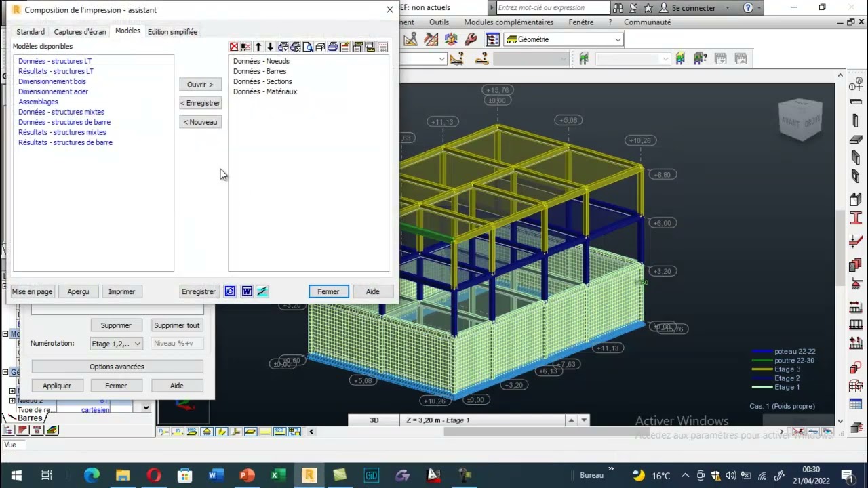Click the wrench tools icon in main toolbar
The width and height of the screenshot is (868, 488).
pyautogui.click(x=471, y=39)
